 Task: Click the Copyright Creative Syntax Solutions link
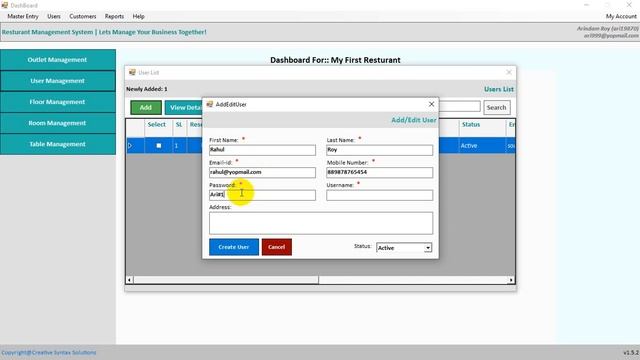[x=49, y=353]
